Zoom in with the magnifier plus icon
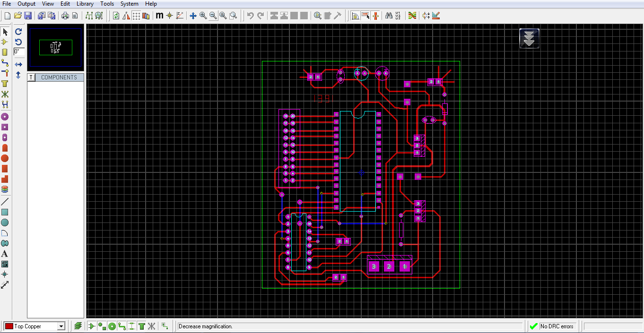Image resolution: width=644 pixels, height=333 pixels. pos(203,16)
